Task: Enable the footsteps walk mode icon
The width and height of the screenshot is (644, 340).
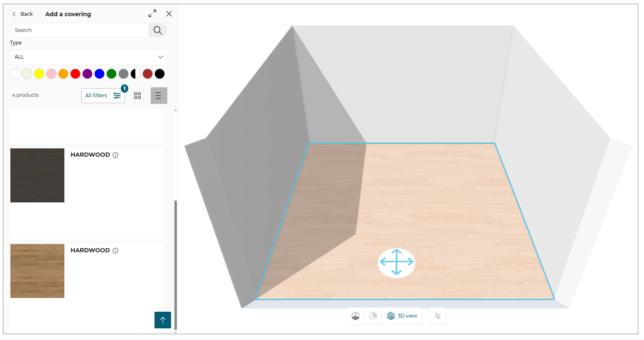Action: [x=438, y=316]
